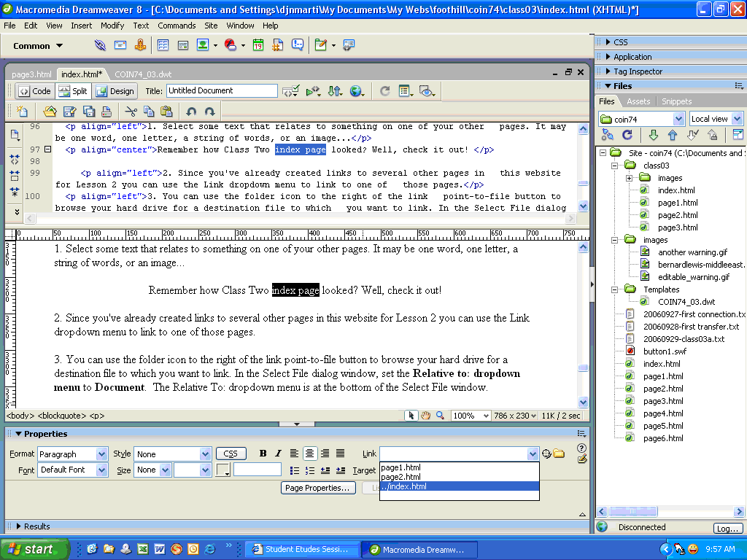Select ../index.html from Link list

tap(460, 486)
